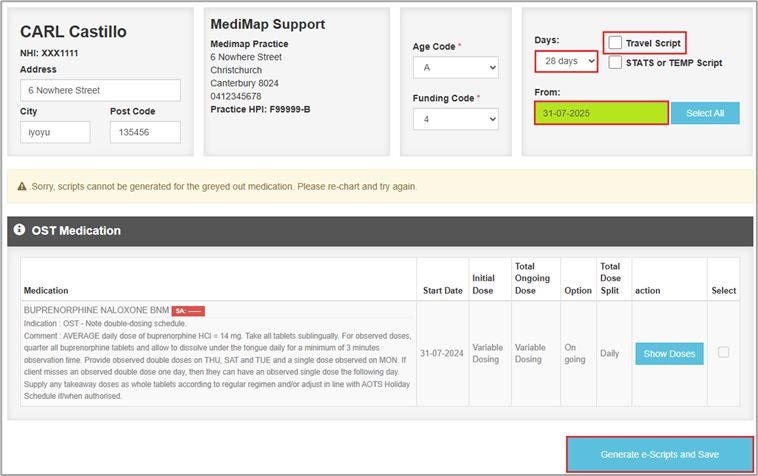The width and height of the screenshot is (758, 476).
Task: Click the warning triangle icon in alert banner
Action: tap(22, 187)
